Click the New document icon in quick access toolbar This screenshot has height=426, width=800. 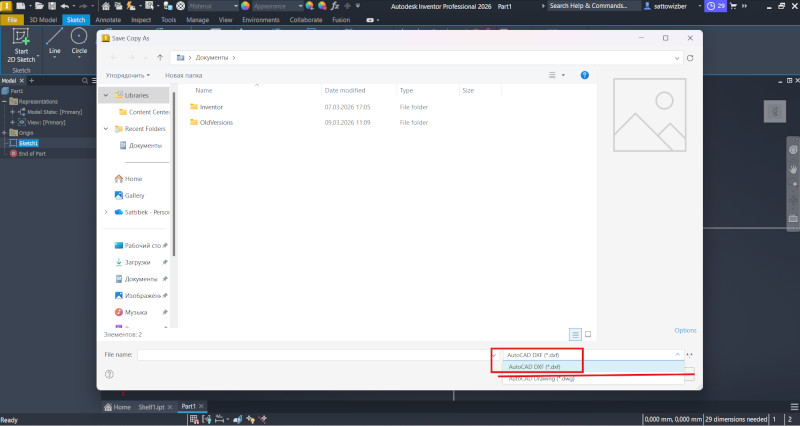(21, 6)
